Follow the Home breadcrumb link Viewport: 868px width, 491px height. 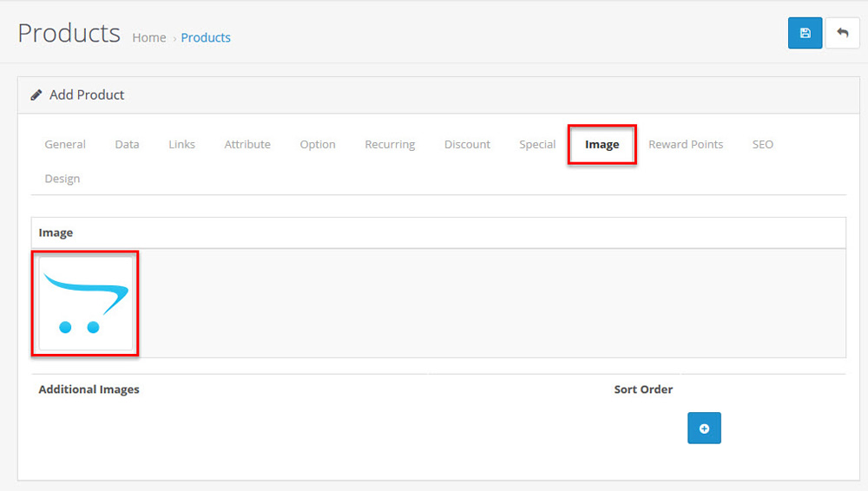click(x=148, y=38)
